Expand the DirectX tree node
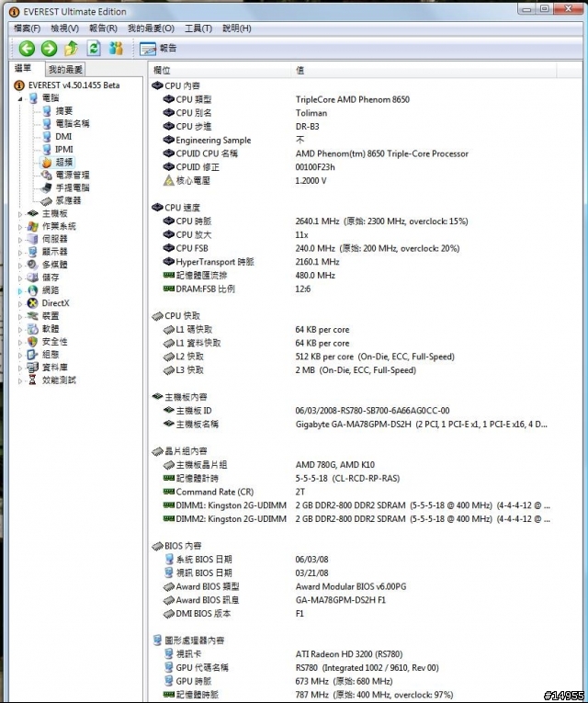Viewport: 588px width, 703px height. pyautogui.click(x=19, y=303)
